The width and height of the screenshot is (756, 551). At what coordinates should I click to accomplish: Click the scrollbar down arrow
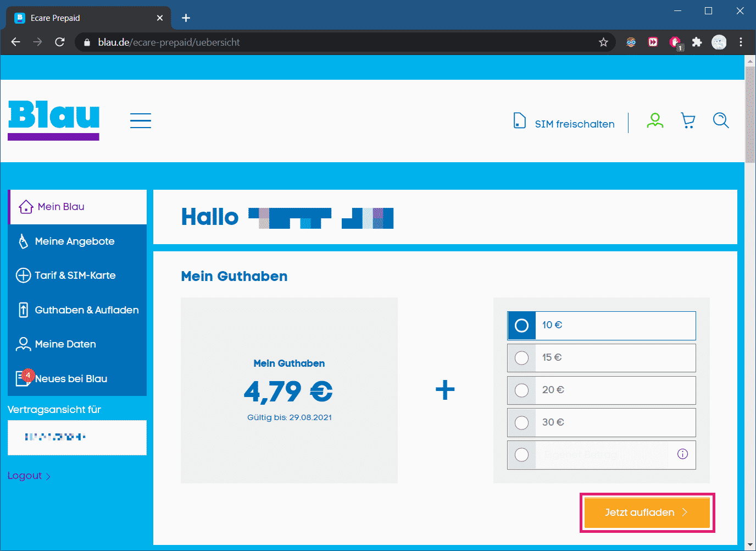coord(750,545)
